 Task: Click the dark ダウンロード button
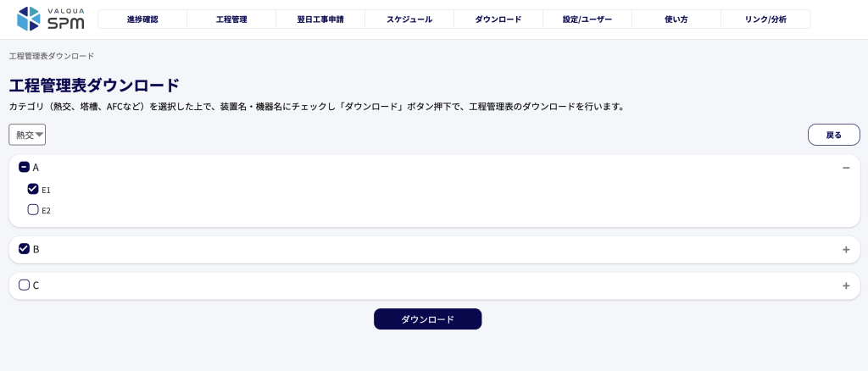pyautogui.click(x=427, y=319)
